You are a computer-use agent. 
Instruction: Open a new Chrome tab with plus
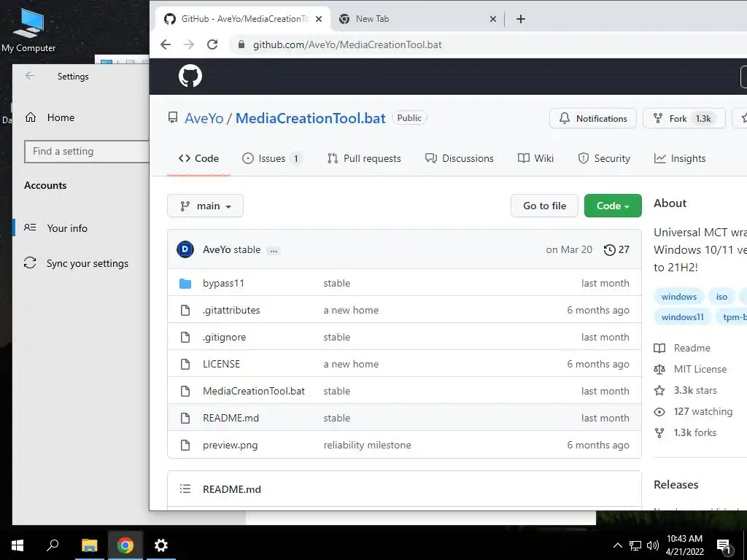coord(521,19)
